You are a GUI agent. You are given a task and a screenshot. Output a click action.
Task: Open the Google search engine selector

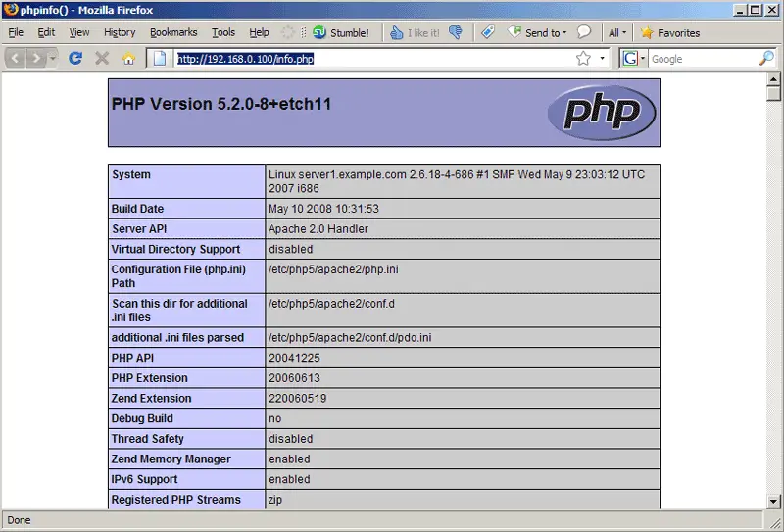click(633, 59)
